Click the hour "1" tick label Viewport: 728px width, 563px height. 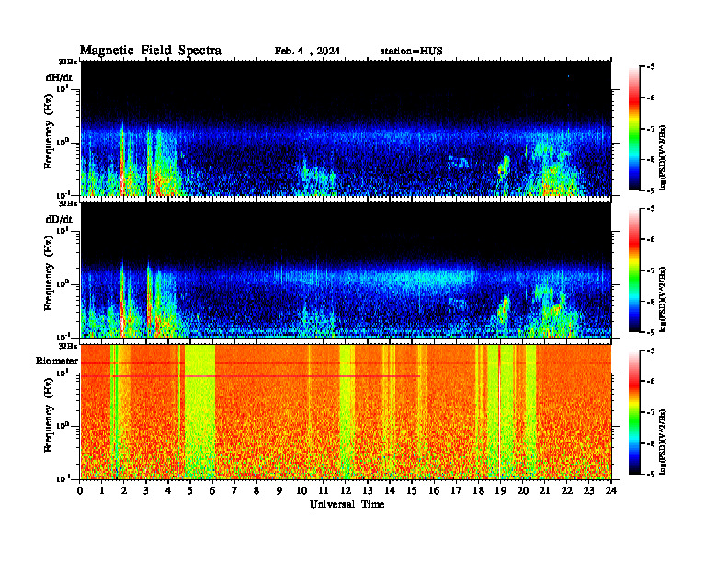coord(102,490)
